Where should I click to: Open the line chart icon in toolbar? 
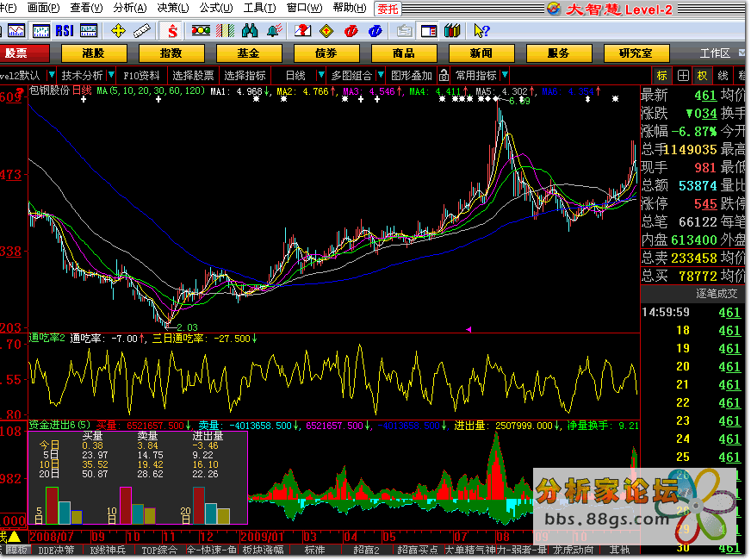16,31
